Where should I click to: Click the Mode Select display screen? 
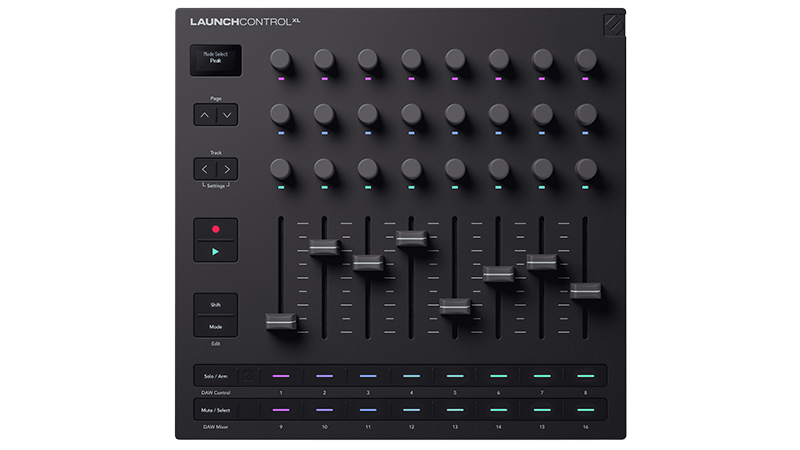[x=216, y=60]
